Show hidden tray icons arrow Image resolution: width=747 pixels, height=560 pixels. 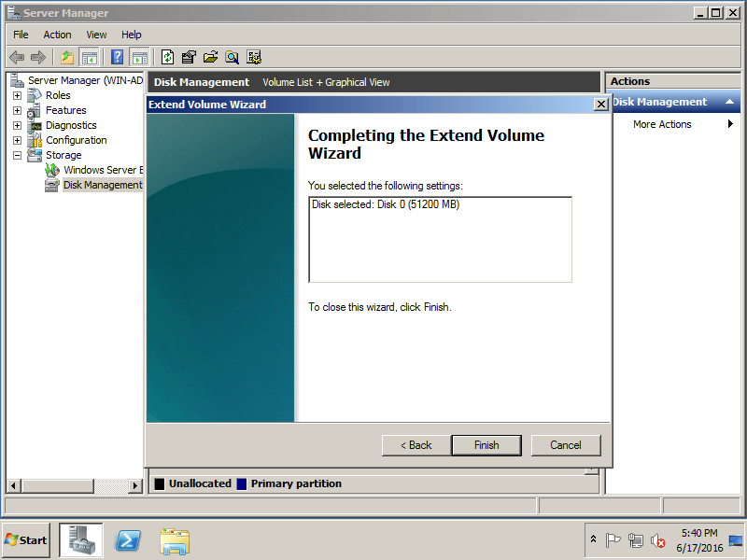click(593, 539)
